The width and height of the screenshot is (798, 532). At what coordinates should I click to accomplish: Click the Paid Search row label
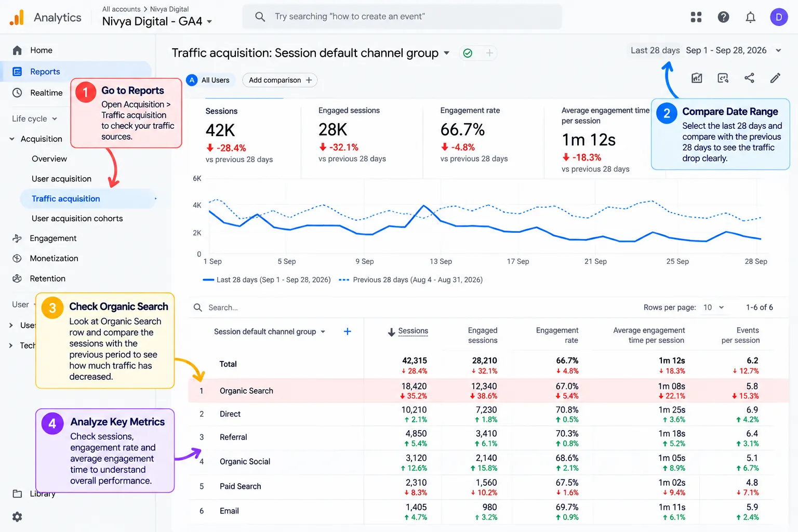(241, 486)
